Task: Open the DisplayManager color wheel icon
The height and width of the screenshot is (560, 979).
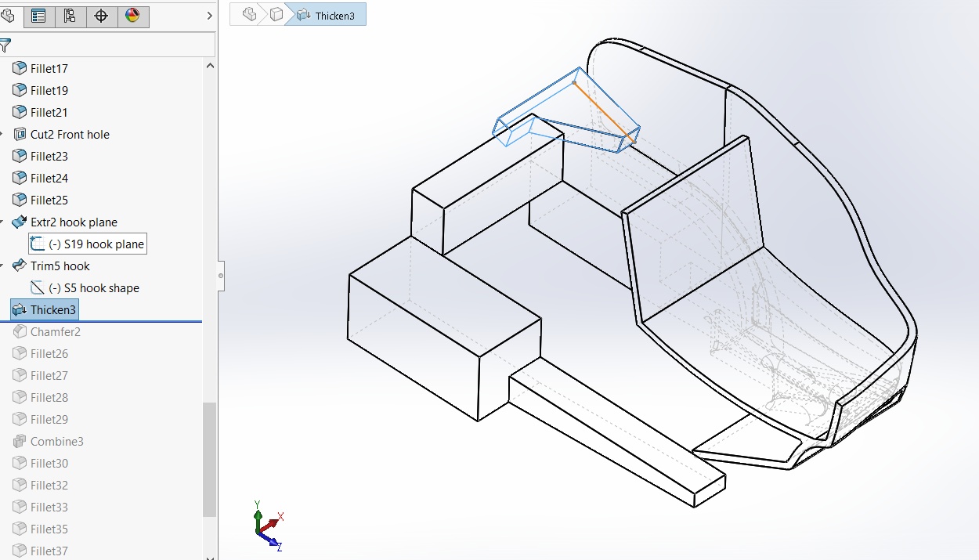Action: [132, 16]
